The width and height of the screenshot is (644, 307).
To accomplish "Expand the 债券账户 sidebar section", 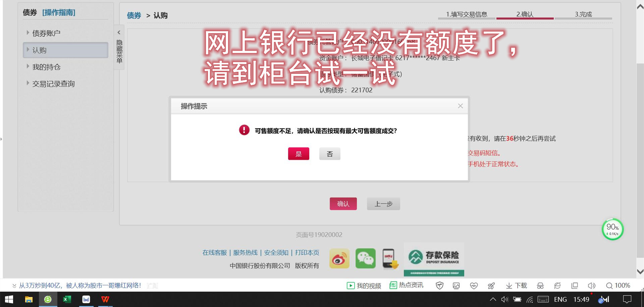I will (46, 33).
